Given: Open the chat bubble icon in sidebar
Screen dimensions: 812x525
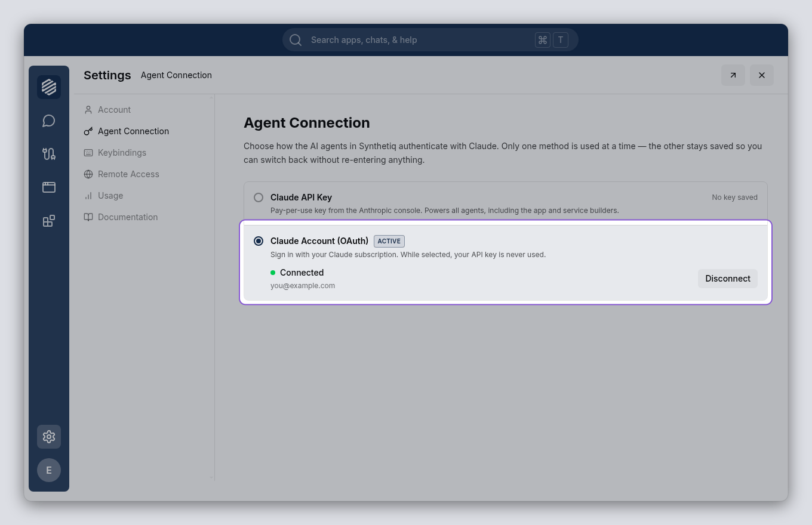Looking at the screenshot, I should pos(49,121).
